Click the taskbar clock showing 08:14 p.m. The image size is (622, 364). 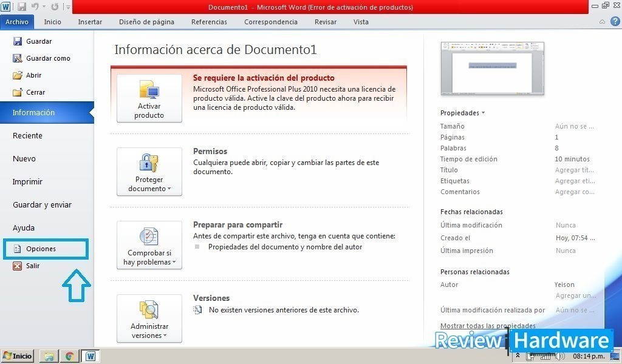pos(589,356)
